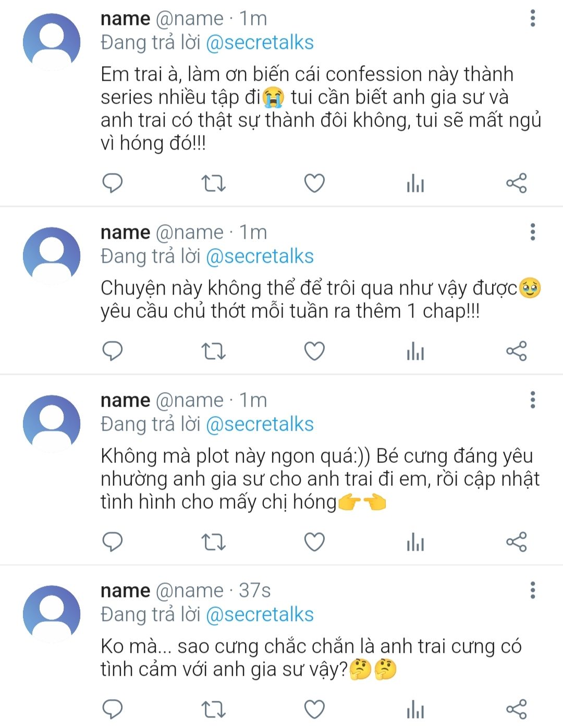The height and width of the screenshot is (728, 563).
Task: View analytics of the 'Chuyện này không thể' tweet
Action: [x=415, y=351]
